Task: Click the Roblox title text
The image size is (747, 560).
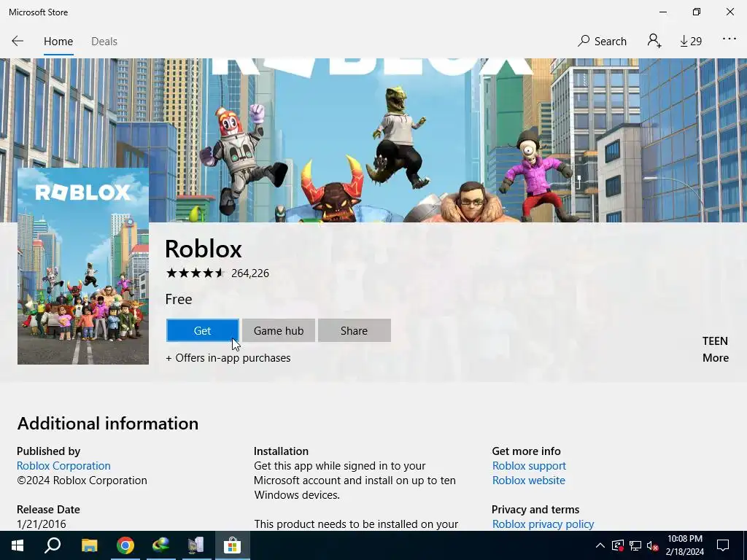Action: point(204,249)
